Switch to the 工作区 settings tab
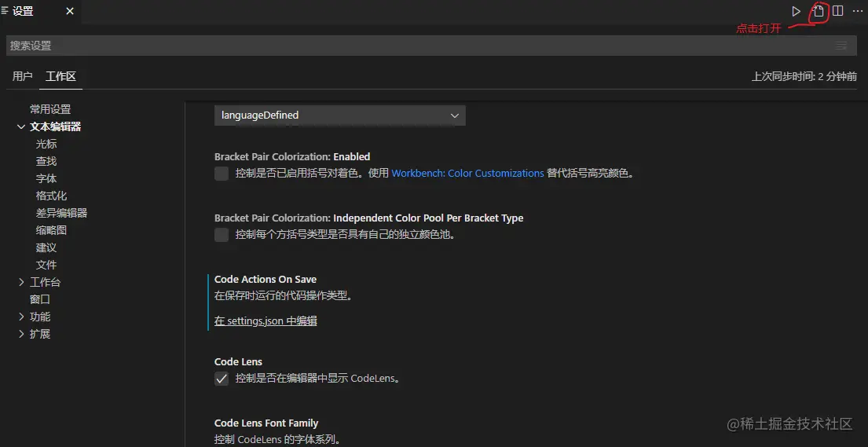Viewport: 868px width, 447px height. pos(60,76)
